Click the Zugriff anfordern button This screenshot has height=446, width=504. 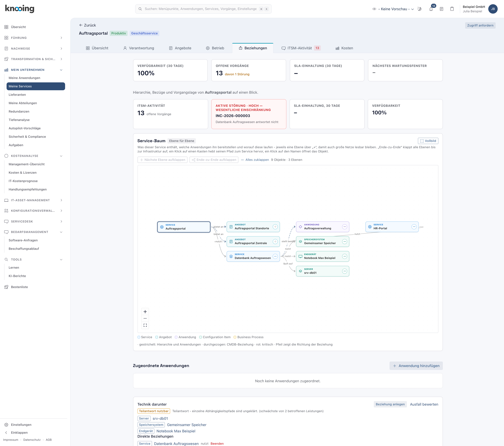tap(480, 25)
